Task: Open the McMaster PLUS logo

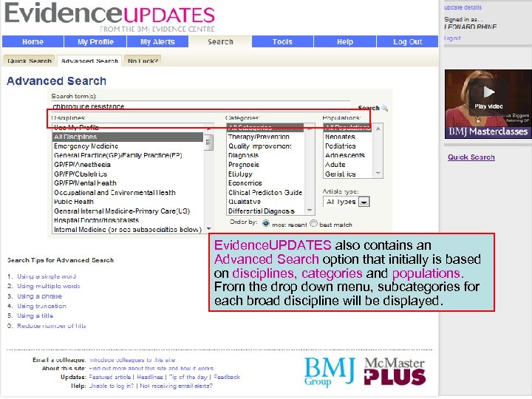Action: tap(395, 372)
